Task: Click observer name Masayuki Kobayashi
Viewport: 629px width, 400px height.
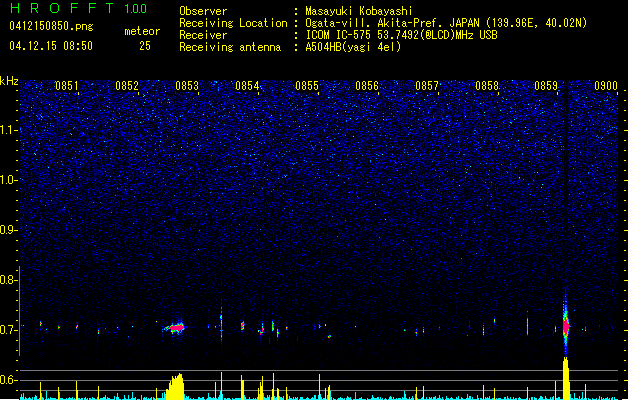Action: point(359,11)
